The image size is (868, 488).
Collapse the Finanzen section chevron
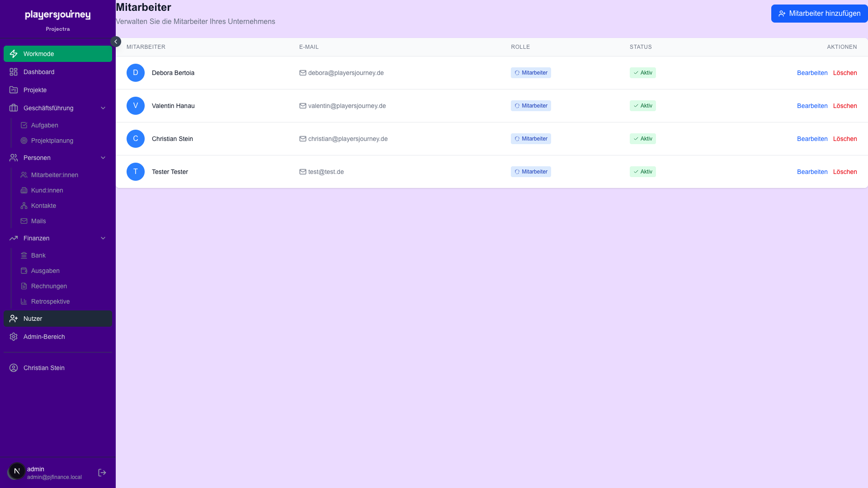(103, 238)
